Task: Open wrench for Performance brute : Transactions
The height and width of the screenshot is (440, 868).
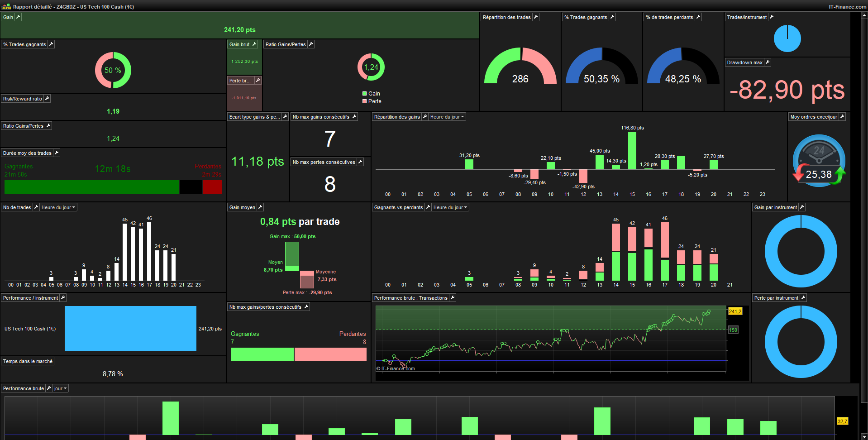Action: (453, 298)
